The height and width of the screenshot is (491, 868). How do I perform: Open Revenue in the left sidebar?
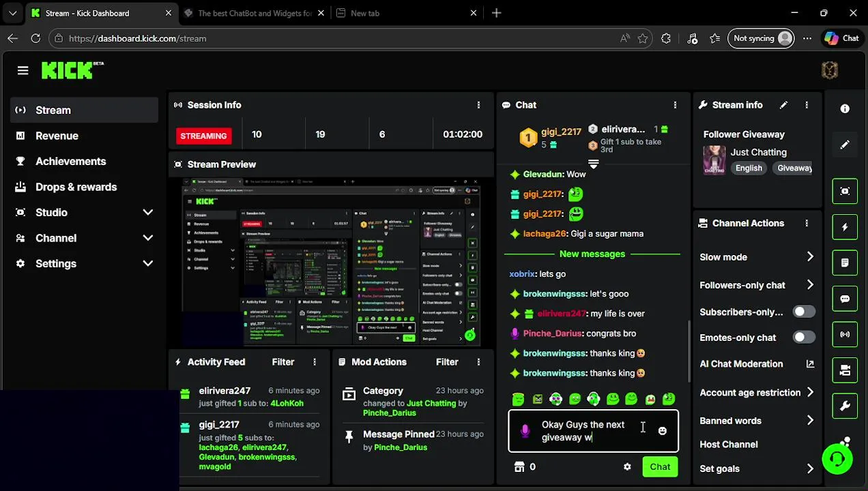click(x=85, y=136)
